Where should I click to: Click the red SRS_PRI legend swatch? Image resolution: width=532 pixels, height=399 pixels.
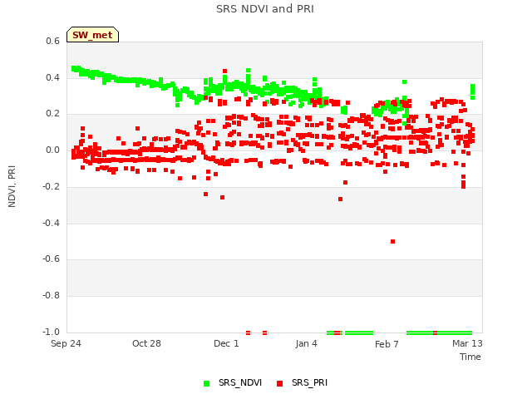pyautogui.click(x=279, y=383)
